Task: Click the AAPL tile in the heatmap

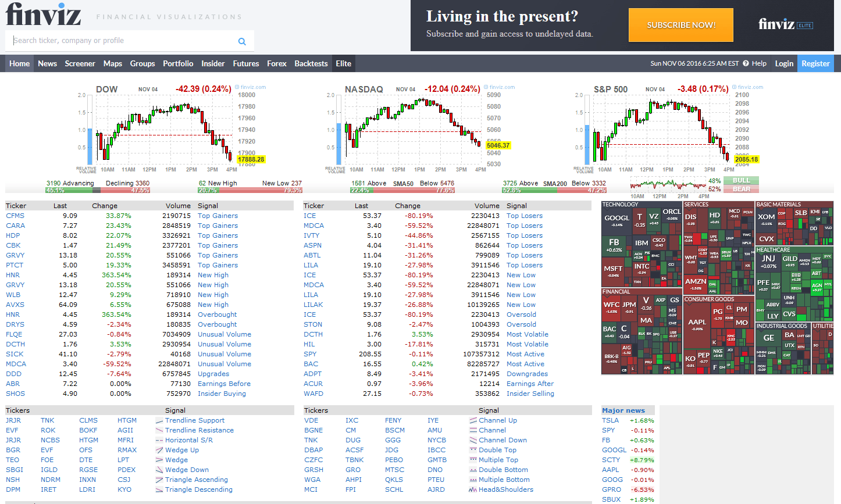Action: click(x=697, y=324)
